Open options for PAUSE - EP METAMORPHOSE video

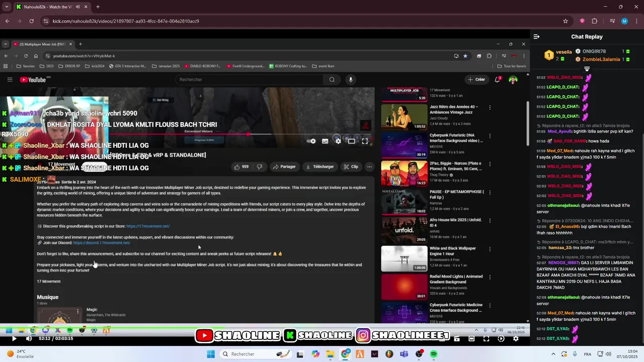[490, 192]
